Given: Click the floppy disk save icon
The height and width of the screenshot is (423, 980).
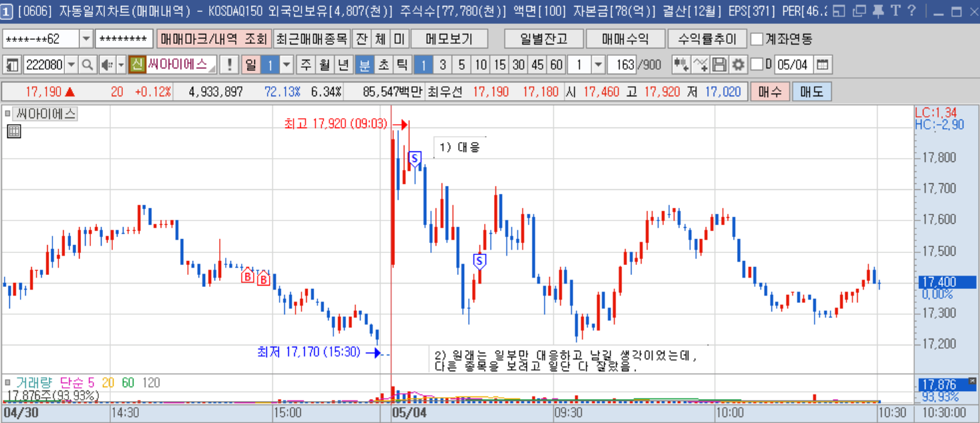Looking at the screenshot, I should click(719, 65).
